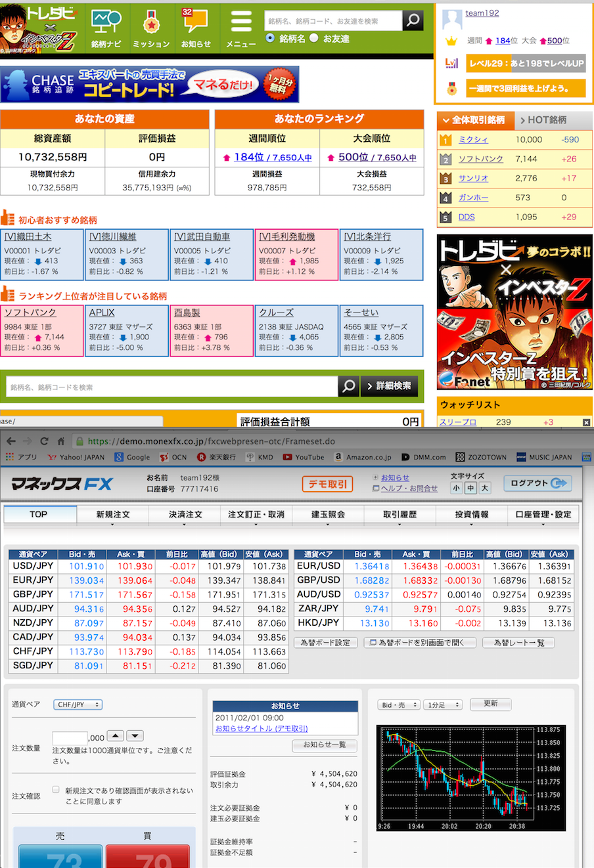Click the browser forward arrow
Image resolution: width=594 pixels, height=868 pixels.
click(28, 441)
